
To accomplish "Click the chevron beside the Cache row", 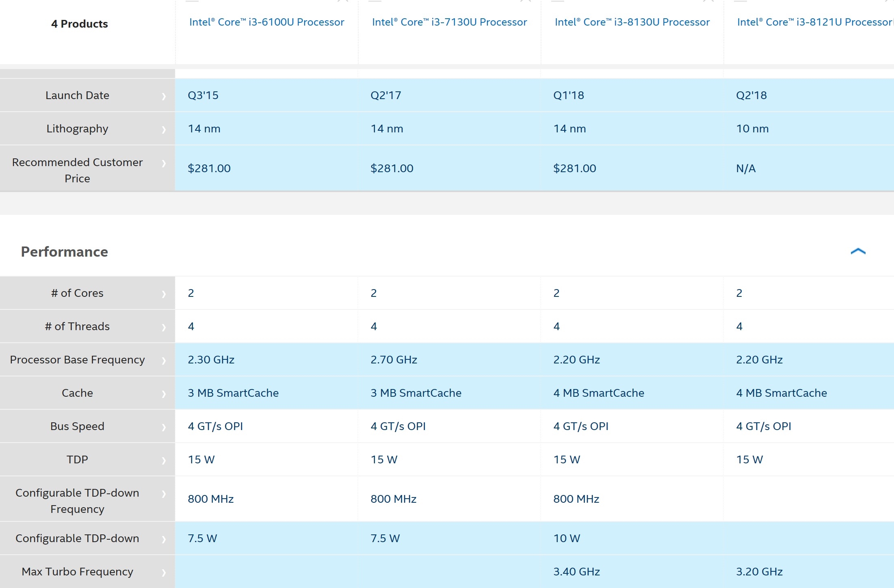I will click(x=164, y=394).
